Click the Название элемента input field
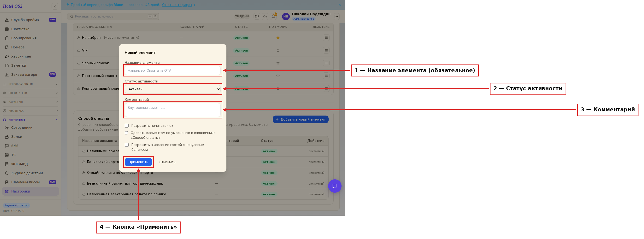The height and width of the screenshot is (239, 644). click(x=173, y=70)
